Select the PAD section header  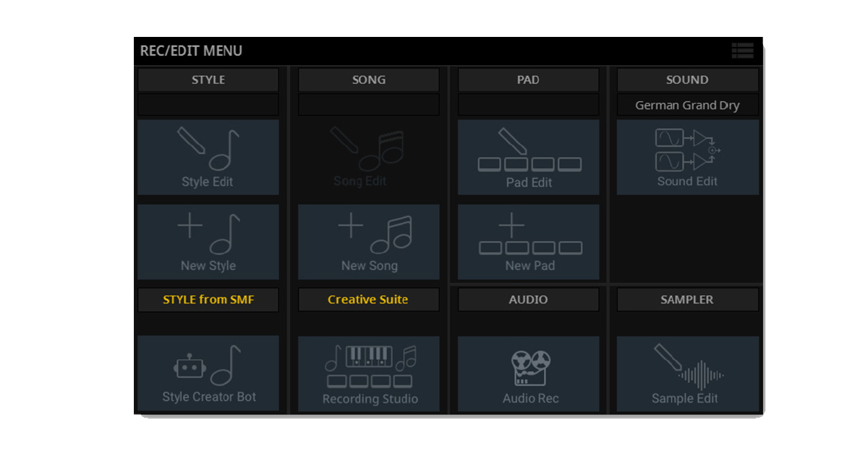tap(528, 80)
